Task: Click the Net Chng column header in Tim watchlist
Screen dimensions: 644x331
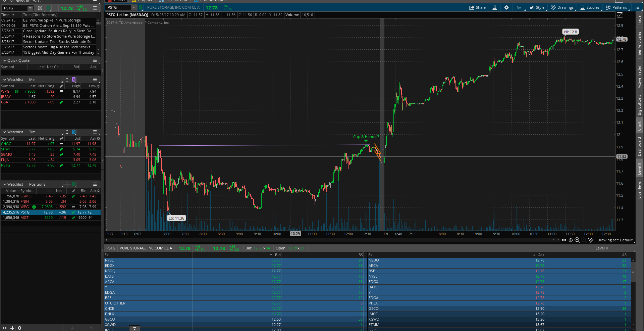Action: pyautogui.click(x=46, y=138)
